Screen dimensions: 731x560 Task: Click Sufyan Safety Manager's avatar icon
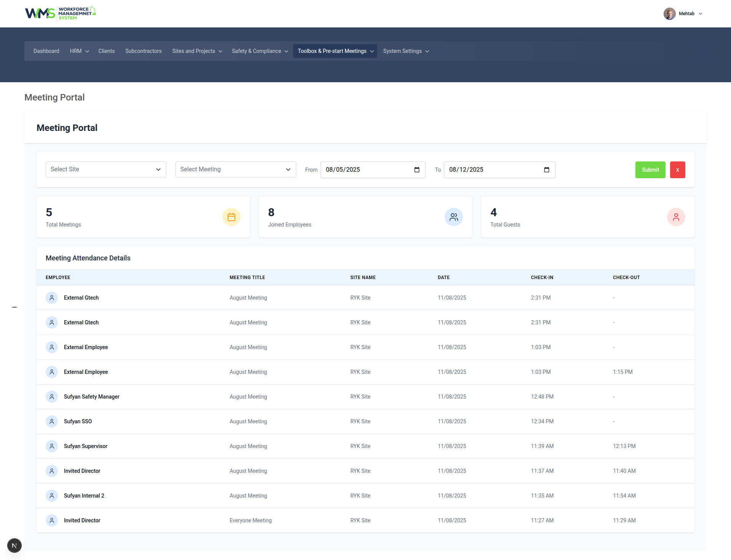(x=52, y=397)
